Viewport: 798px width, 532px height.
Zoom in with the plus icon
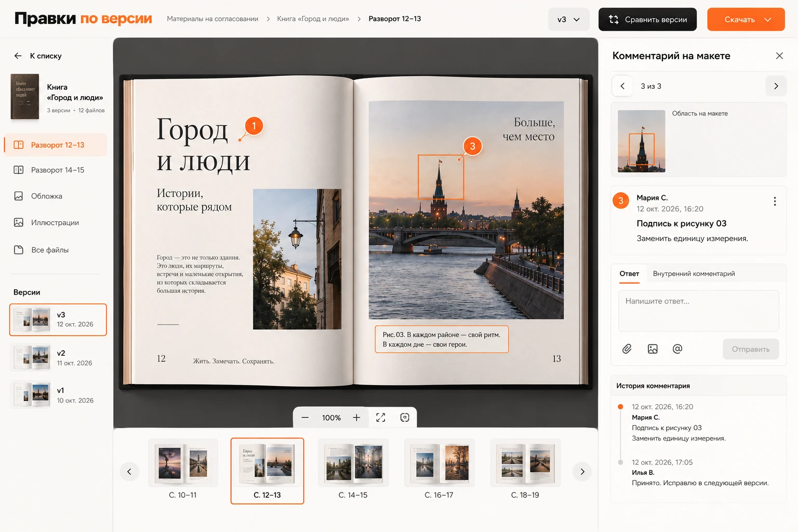[x=356, y=418]
